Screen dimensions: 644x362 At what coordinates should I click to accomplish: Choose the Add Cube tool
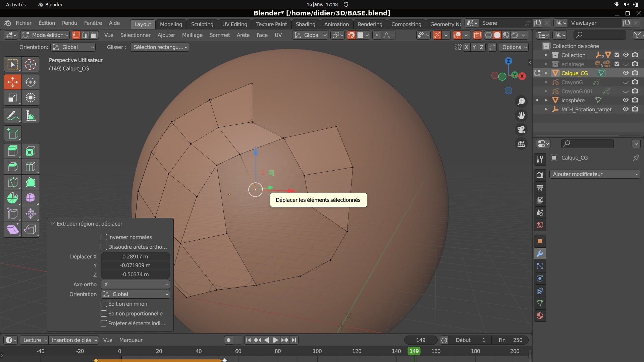(13, 133)
